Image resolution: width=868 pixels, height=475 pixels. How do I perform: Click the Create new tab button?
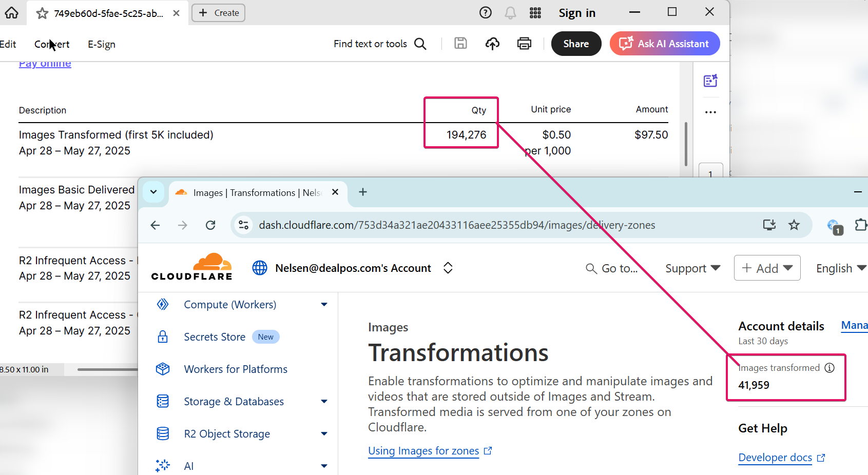point(218,13)
